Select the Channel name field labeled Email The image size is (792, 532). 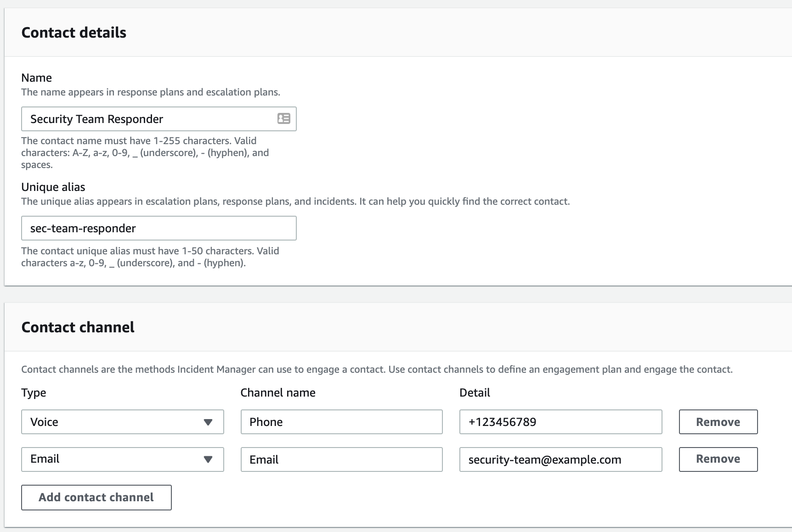341,459
